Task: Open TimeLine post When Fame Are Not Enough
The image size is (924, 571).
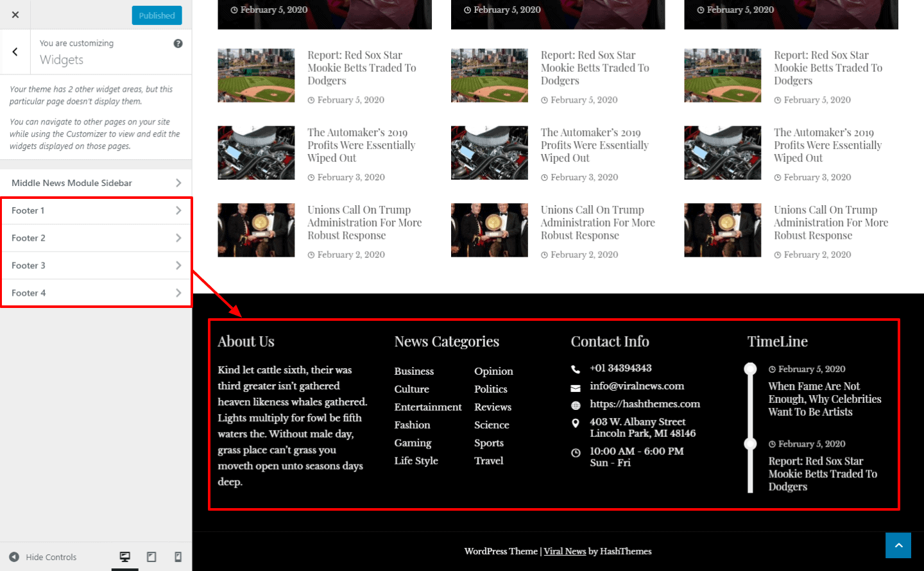Action: click(x=825, y=399)
